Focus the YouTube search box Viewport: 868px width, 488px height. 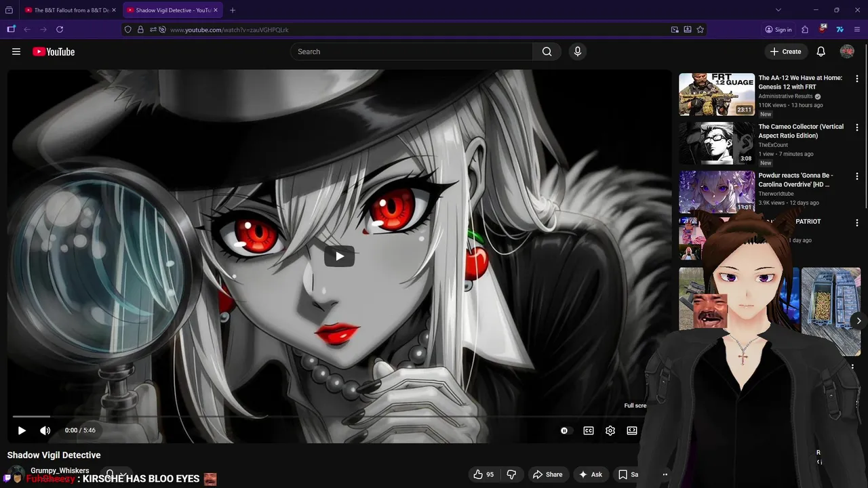tap(412, 52)
